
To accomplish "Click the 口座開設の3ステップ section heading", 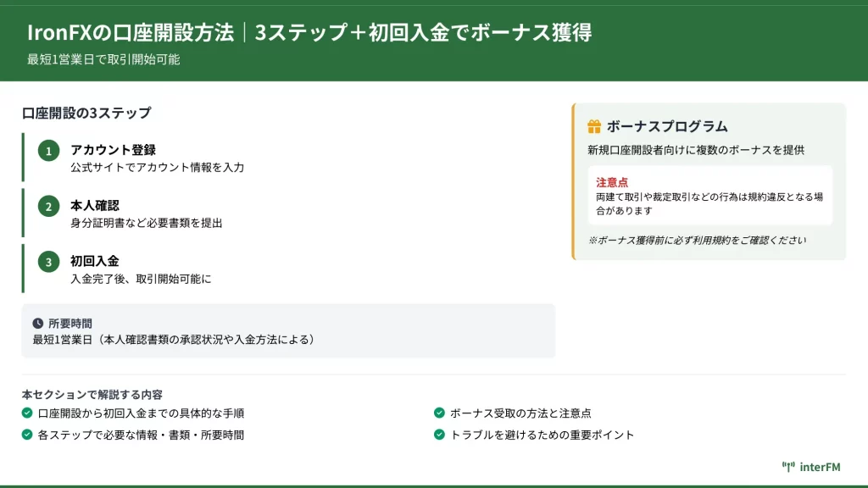I will pyautogui.click(x=86, y=113).
